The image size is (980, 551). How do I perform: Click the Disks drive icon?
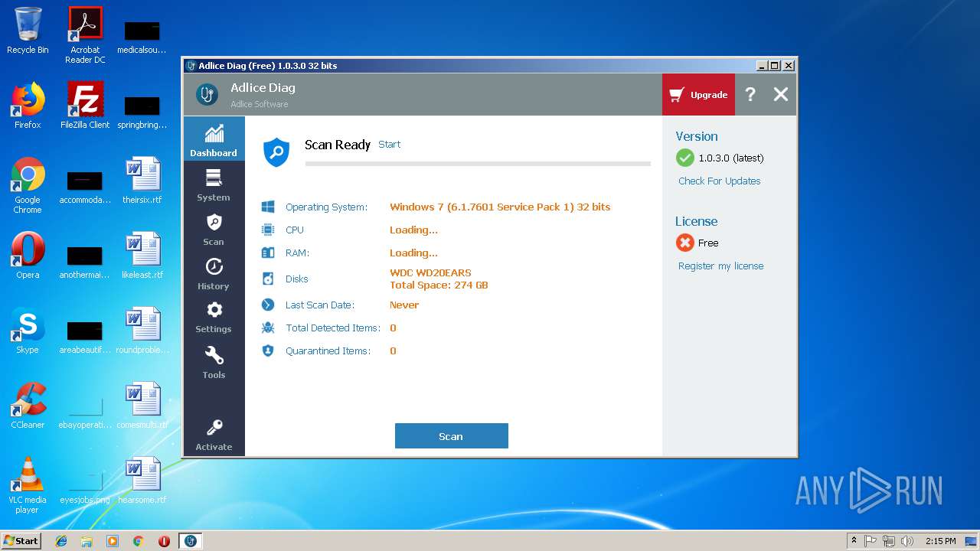pyautogui.click(x=268, y=279)
